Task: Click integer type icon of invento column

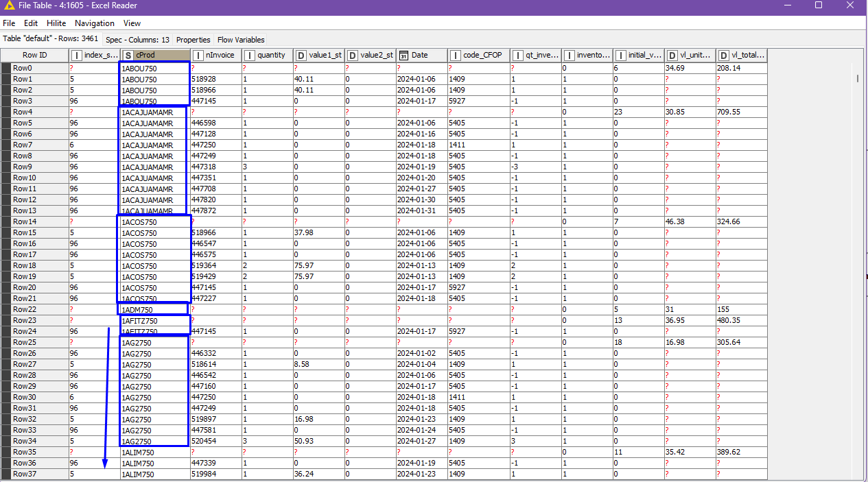Action: click(569, 55)
